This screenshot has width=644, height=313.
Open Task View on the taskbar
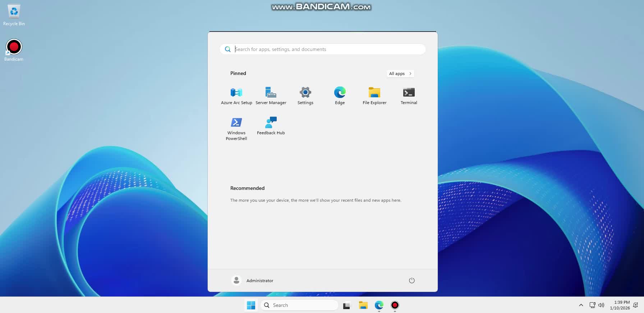346,305
